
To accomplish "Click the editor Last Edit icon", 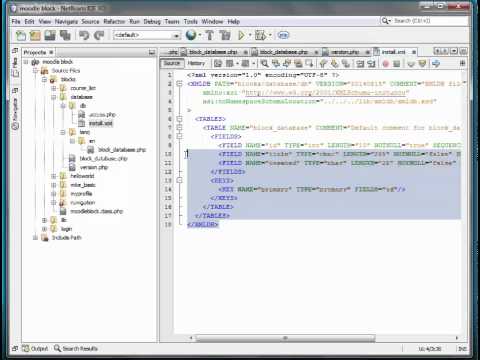I will tap(218, 63).
